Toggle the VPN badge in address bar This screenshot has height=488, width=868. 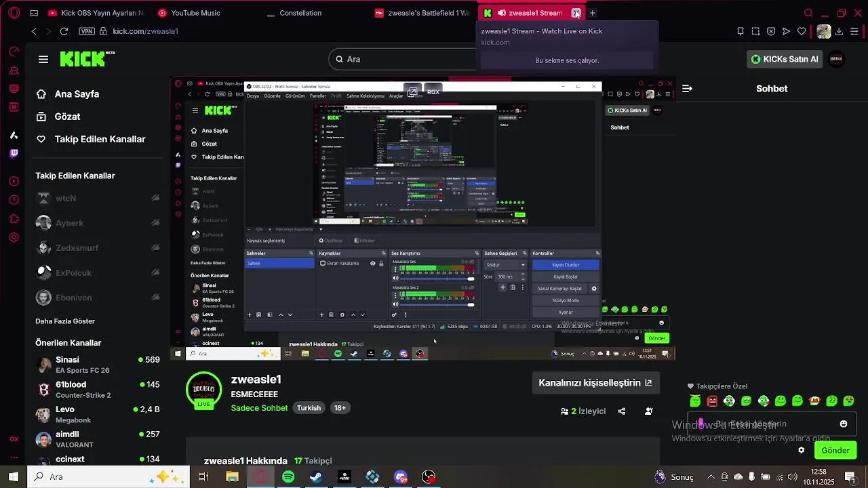87,31
